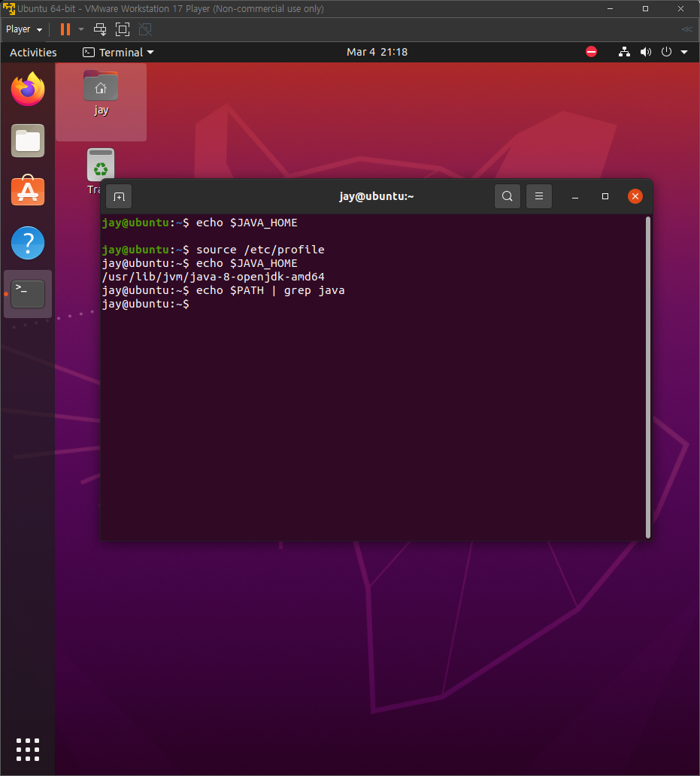Image resolution: width=700 pixels, height=776 pixels.
Task: Click the last empty jay@ubuntu prompt
Action: coord(145,304)
